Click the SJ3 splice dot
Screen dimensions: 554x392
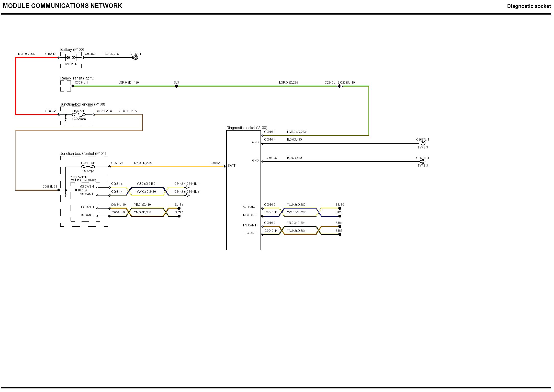click(176, 86)
